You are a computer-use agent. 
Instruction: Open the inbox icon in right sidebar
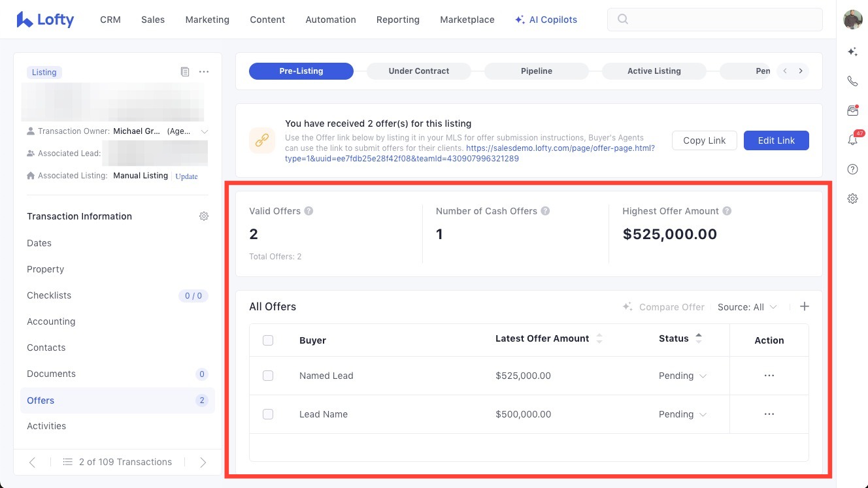click(x=852, y=110)
